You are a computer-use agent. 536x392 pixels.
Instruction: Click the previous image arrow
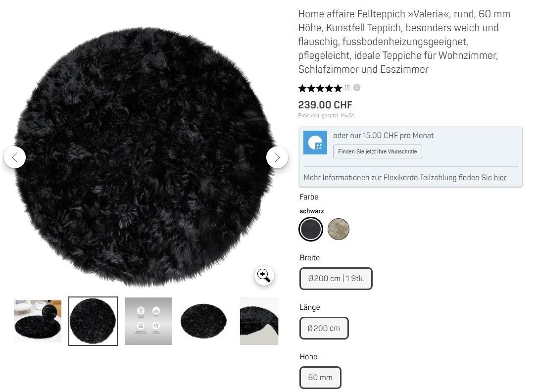pos(15,157)
